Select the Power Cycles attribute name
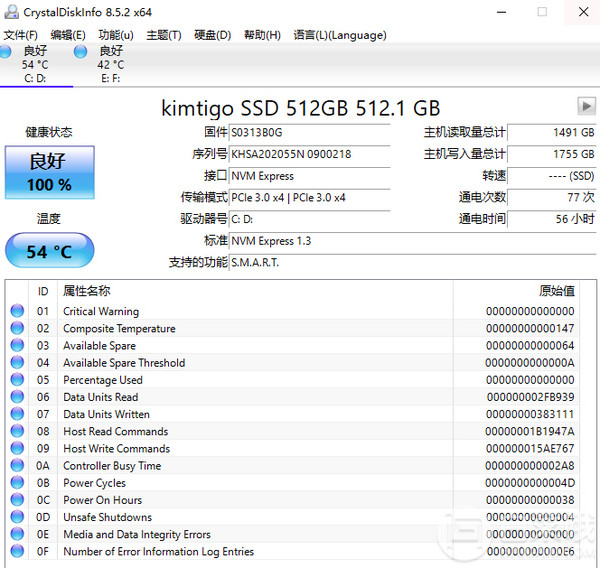Screen dimensions: 600x568 [x=95, y=483]
